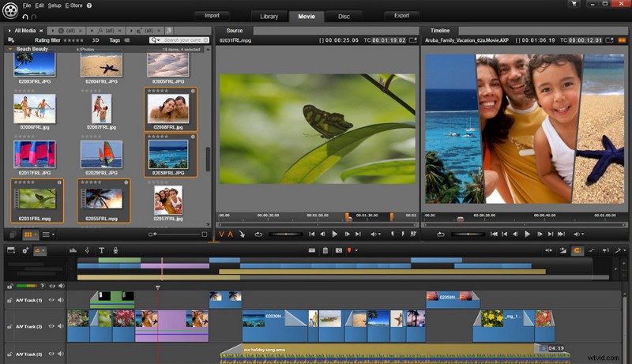Screen dimensions: 632x364
Task: Open the Source preview tab
Action: click(235, 31)
